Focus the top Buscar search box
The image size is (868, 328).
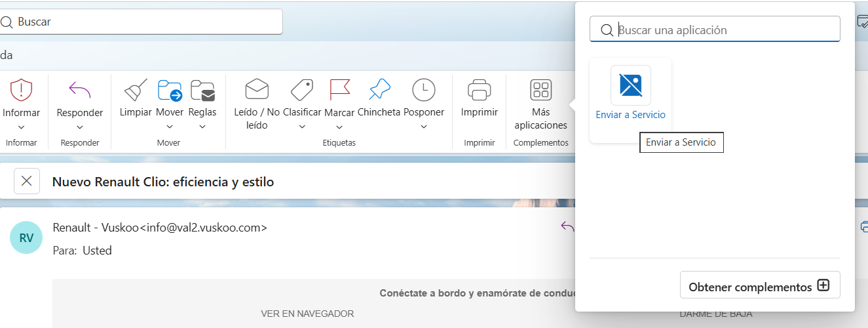(141, 22)
